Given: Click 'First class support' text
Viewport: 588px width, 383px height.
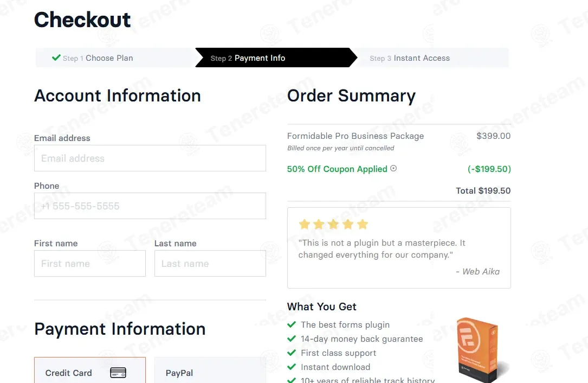Looking at the screenshot, I should [x=338, y=353].
